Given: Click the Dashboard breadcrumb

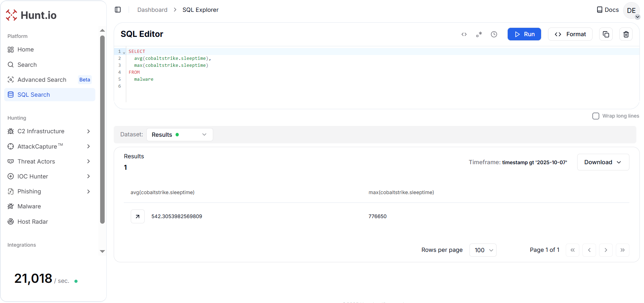Looking at the screenshot, I should (152, 10).
